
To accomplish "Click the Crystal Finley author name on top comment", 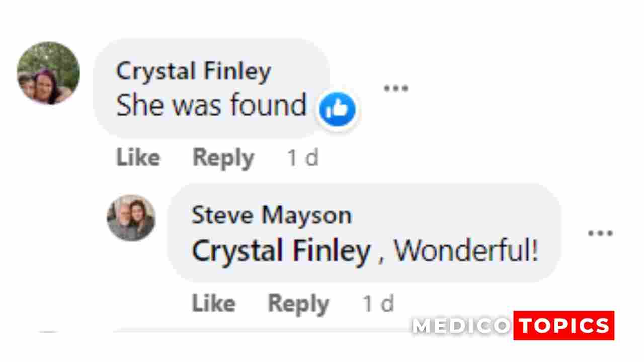I will pos(194,71).
